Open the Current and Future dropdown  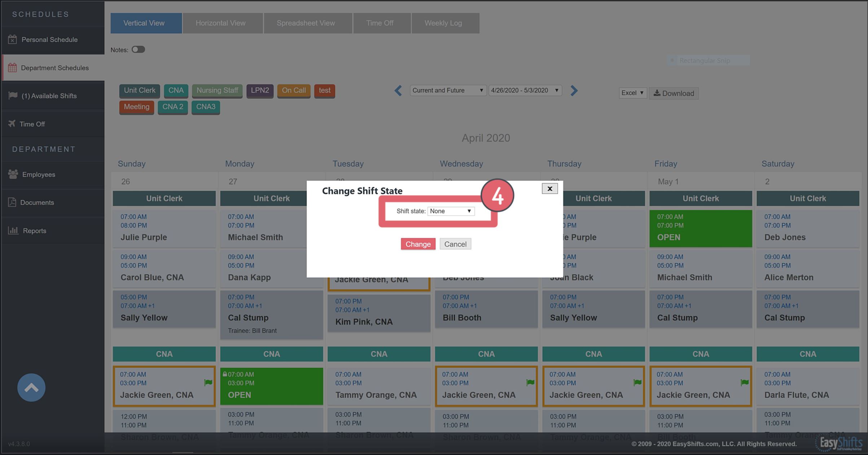coord(448,90)
